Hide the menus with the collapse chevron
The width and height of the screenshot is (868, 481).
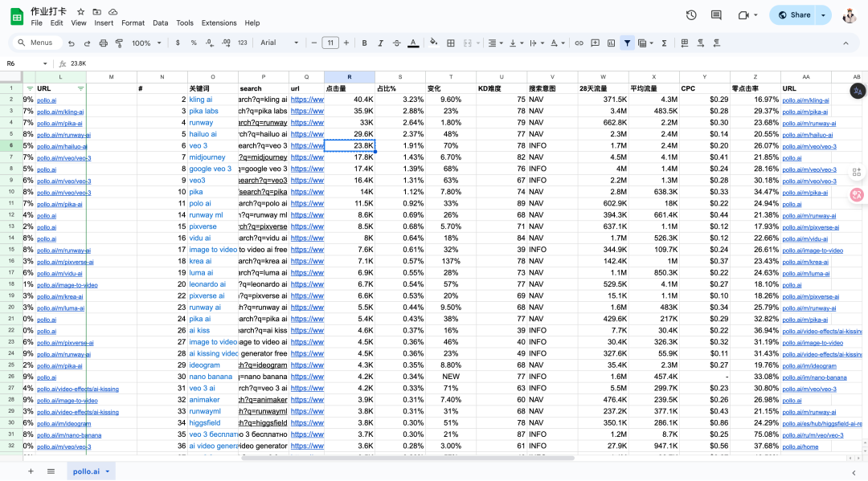click(845, 43)
